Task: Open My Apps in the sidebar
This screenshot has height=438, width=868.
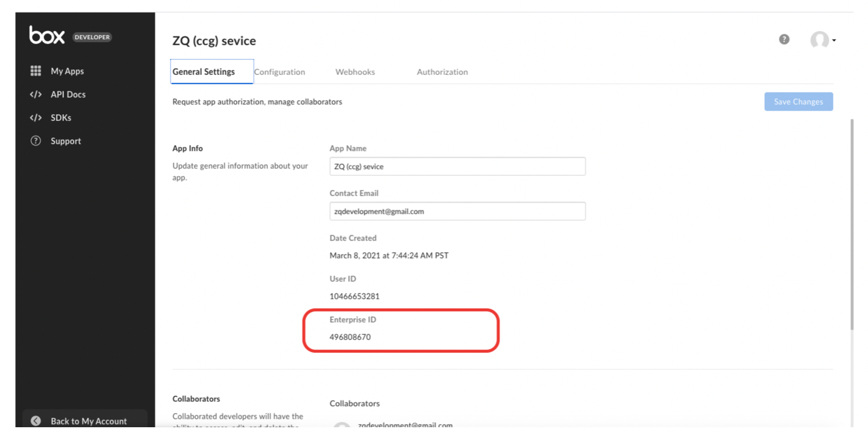Action: pyautogui.click(x=68, y=71)
